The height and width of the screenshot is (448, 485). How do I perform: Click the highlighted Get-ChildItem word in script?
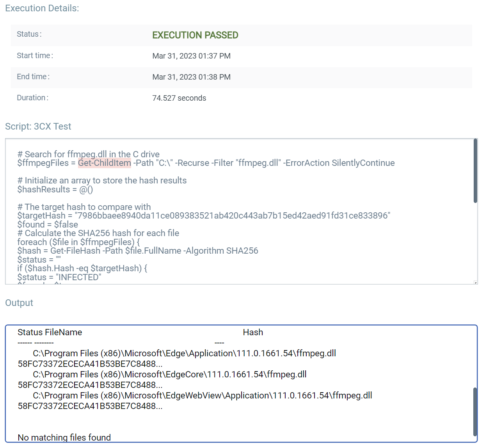[105, 163]
